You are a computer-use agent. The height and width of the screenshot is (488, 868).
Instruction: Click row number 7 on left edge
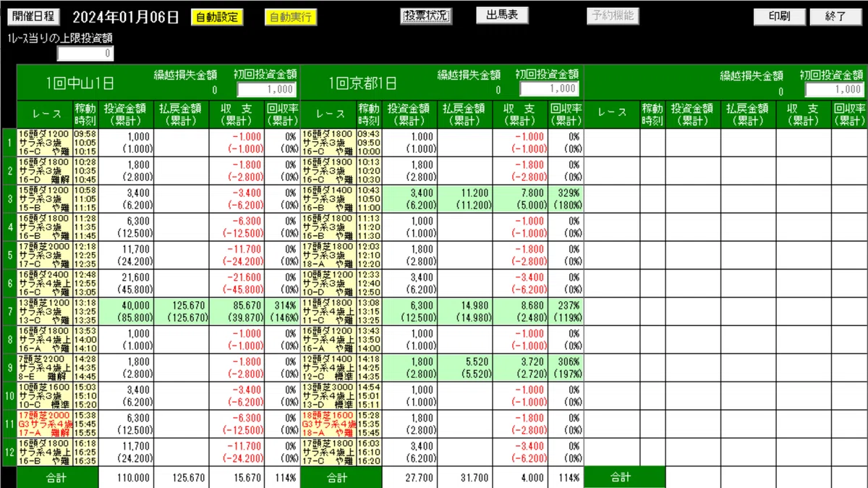click(8, 311)
